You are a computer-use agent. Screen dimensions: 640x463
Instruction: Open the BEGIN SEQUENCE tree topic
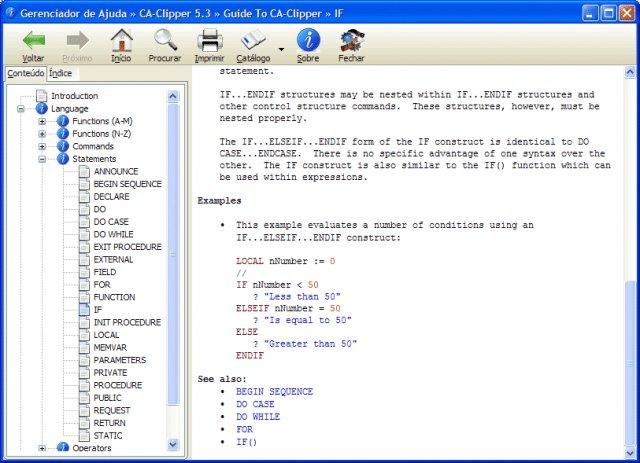click(x=127, y=184)
